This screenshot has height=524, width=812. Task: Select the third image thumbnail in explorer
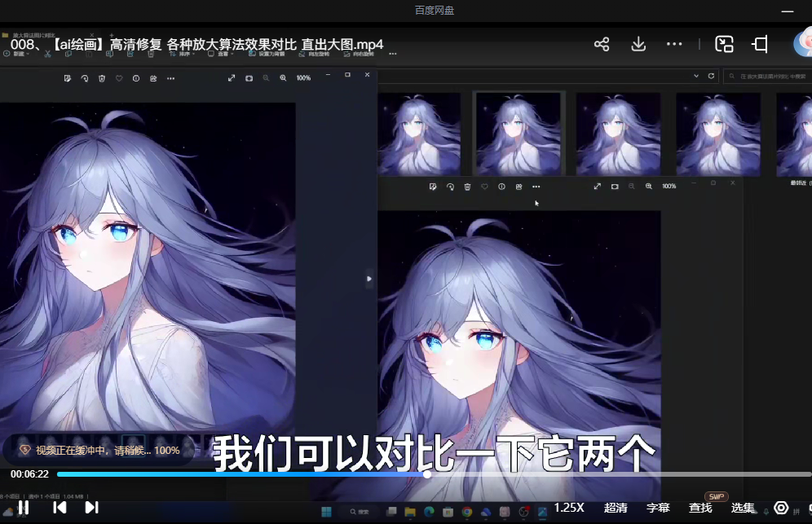(x=618, y=134)
